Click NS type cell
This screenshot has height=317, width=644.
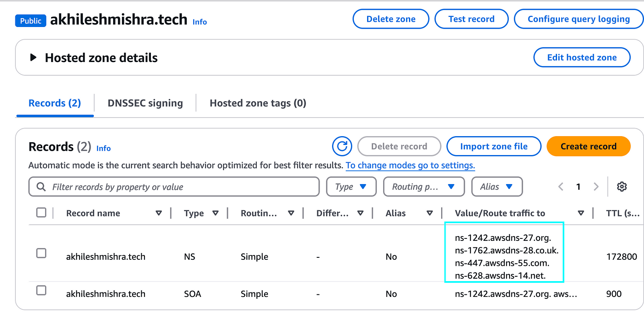click(190, 257)
